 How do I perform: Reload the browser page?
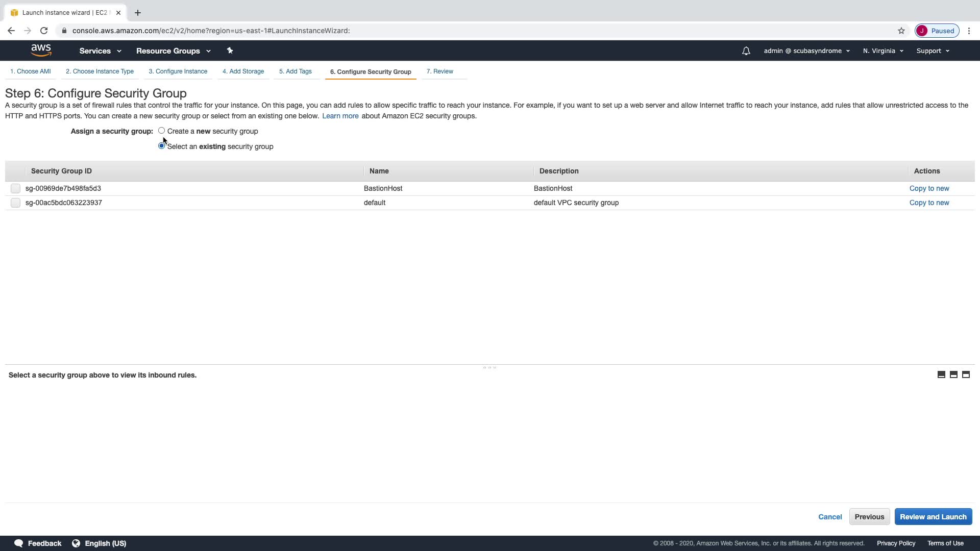coord(44,31)
